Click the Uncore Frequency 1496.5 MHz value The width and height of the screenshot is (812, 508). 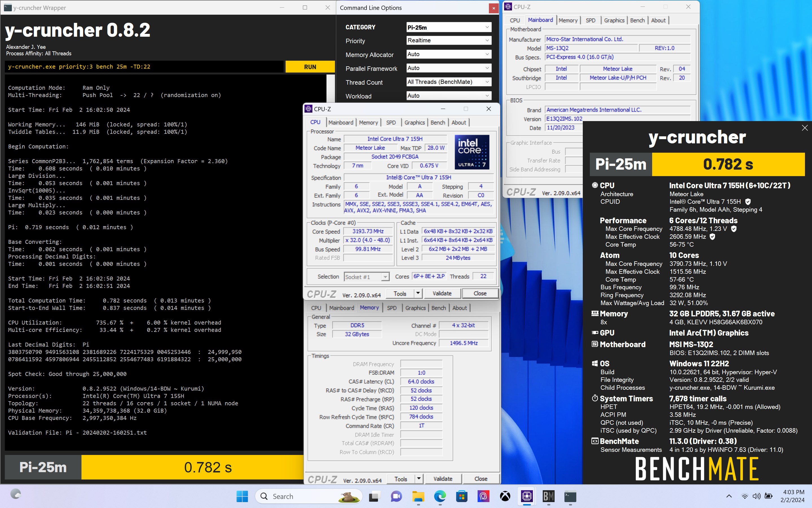click(x=464, y=343)
